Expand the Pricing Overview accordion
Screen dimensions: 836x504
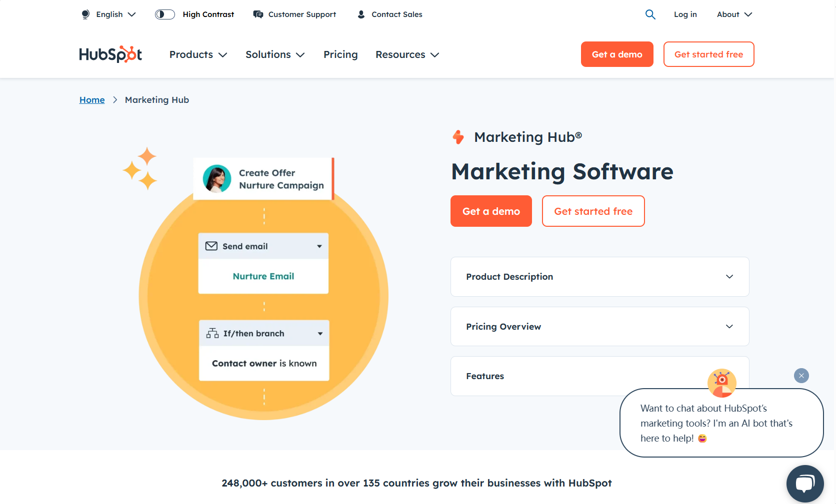[x=599, y=327]
